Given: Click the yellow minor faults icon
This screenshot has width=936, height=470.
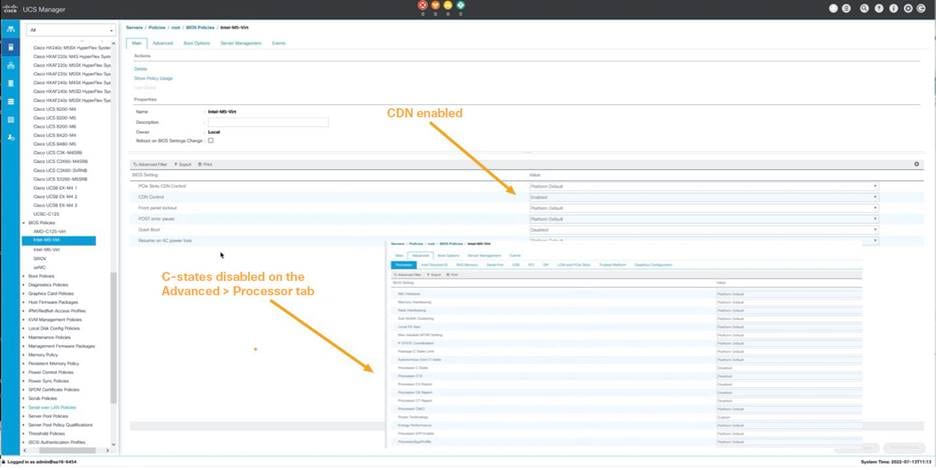Looking at the screenshot, I should pos(448,5).
